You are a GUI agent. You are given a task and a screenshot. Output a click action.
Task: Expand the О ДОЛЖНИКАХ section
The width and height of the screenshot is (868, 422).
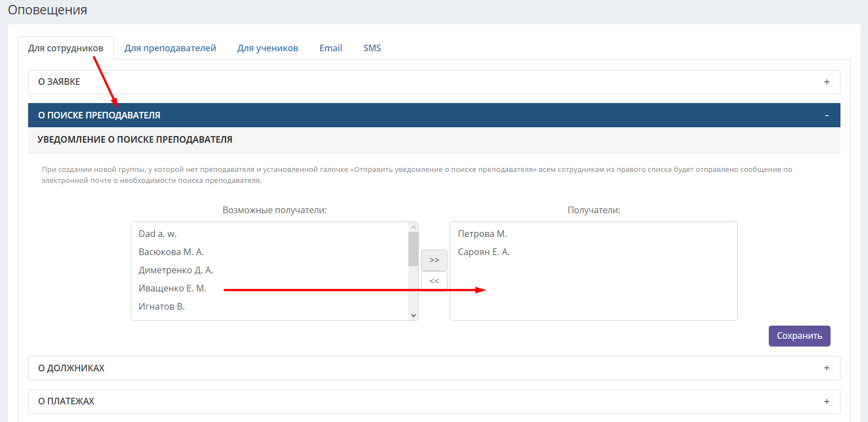tap(434, 368)
